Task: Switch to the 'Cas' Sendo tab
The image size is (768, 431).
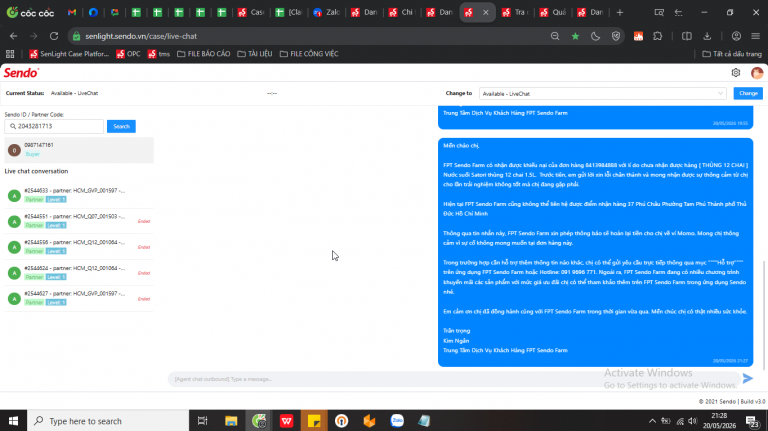Action: point(251,13)
